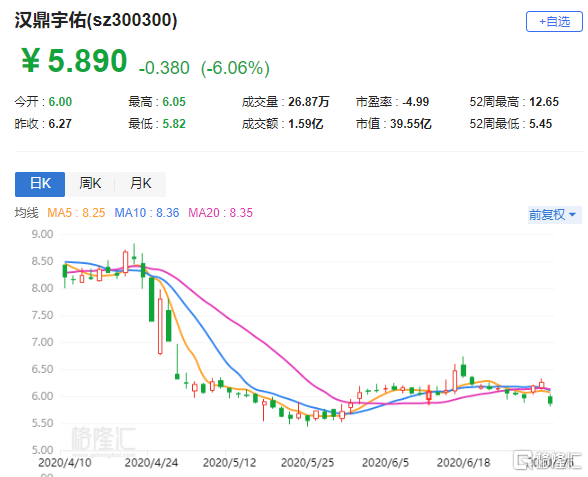588x477 pixels.
Task: Click the 52周最低 value 5.45
Action: tap(540, 124)
